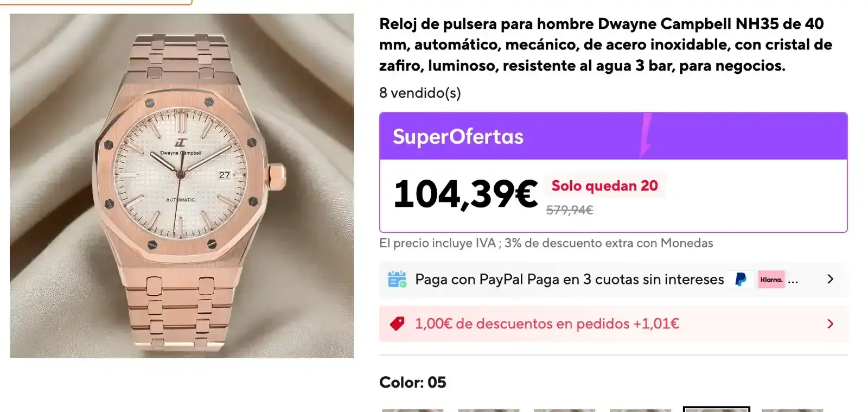Click the calendar payment icon
The height and width of the screenshot is (412, 868).
tap(397, 279)
